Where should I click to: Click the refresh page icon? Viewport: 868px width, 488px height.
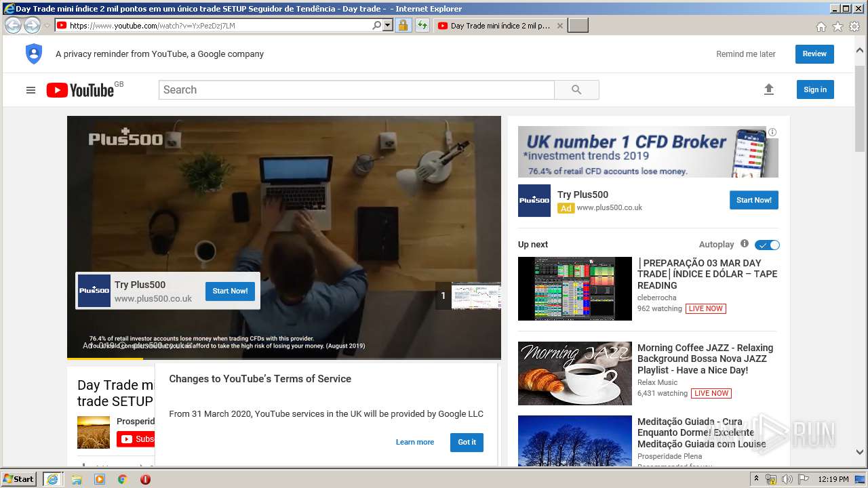[422, 26]
